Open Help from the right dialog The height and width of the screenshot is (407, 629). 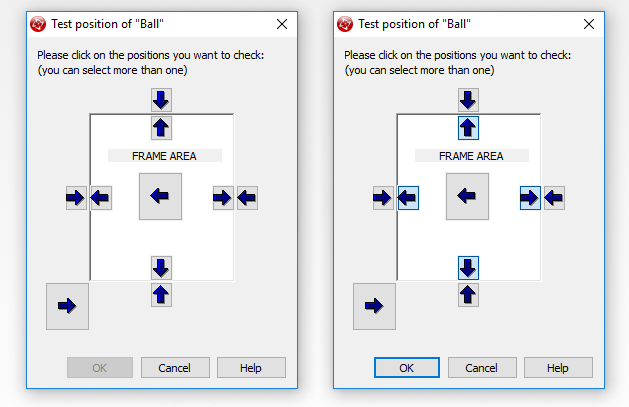tap(558, 367)
